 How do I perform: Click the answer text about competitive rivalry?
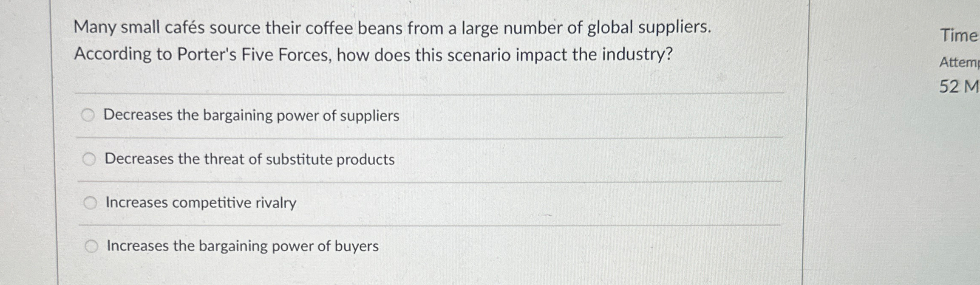tap(200, 203)
